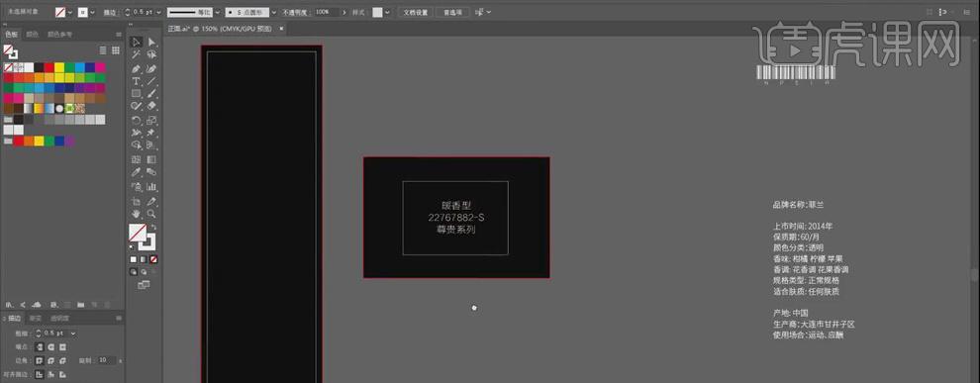Switch to Color fill mode button in toolbar

133,258
